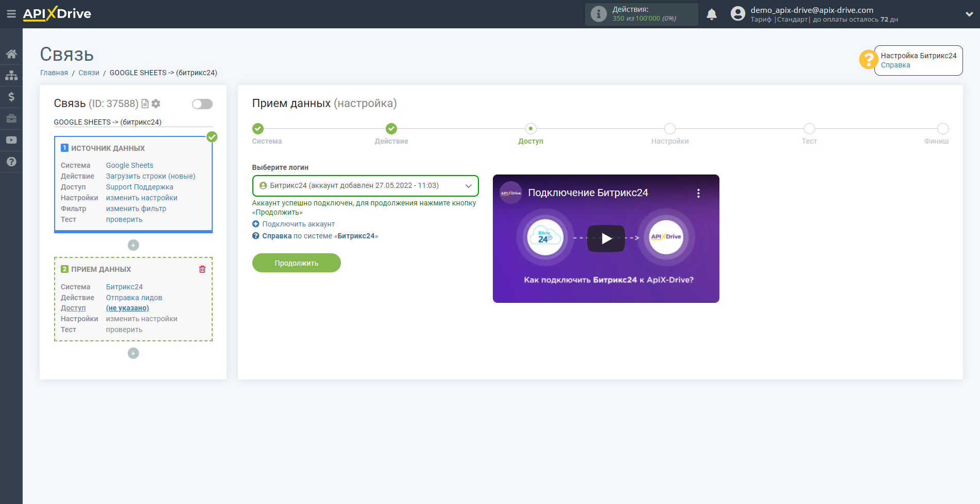The height and width of the screenshot is (504, 980).
Task: Click the account email demo_apix-drive@apix-drive.com
Action: coord(812,10)
